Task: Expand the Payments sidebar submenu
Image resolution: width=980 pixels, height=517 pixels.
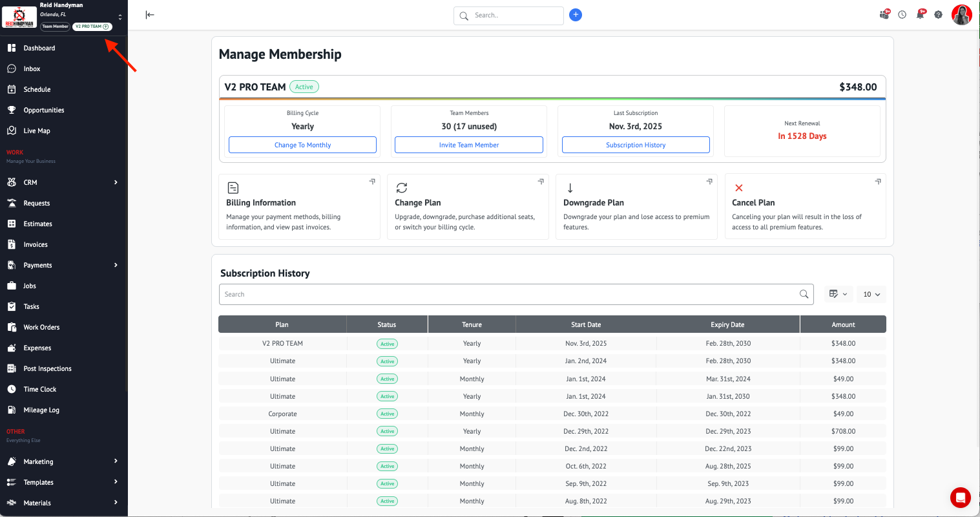Action: point(116,265)
